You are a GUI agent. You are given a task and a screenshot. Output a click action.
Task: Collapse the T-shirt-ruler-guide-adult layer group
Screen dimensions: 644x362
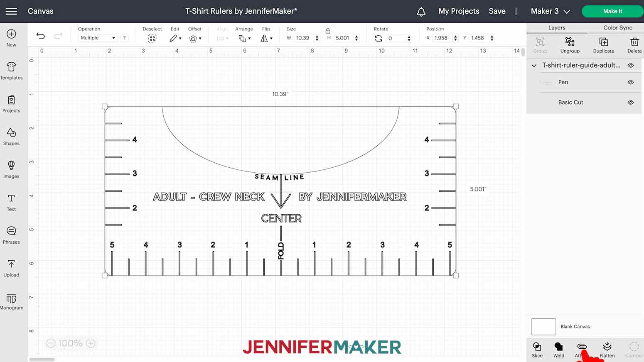pos(534,66)
